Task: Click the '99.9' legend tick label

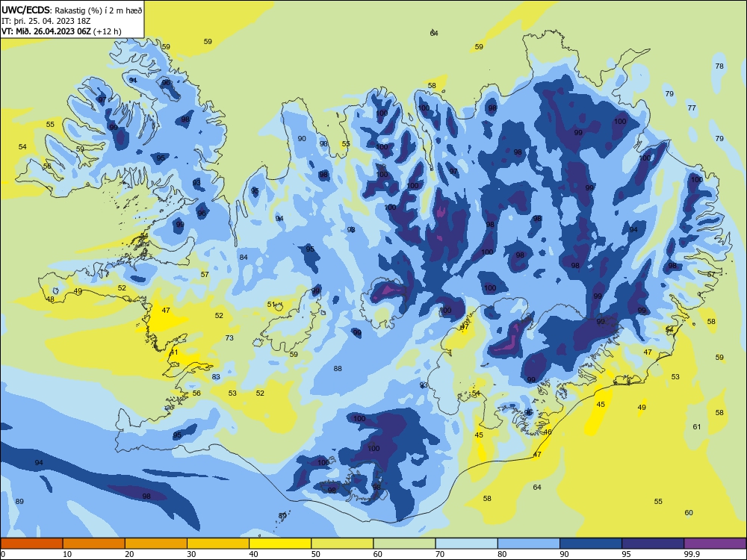Action: click(692, 554)
